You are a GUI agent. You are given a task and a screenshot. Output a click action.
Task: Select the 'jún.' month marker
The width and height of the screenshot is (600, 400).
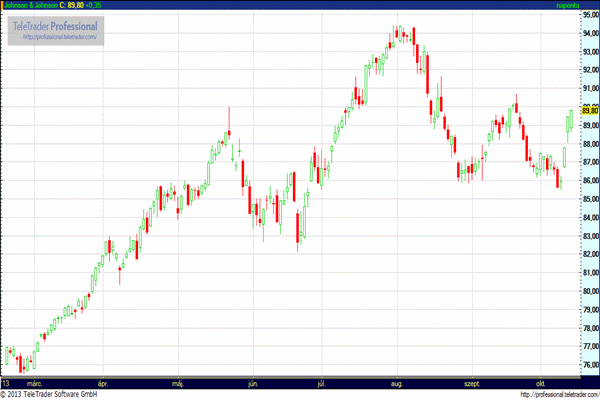pyautogui.click(x=253, y=383)
